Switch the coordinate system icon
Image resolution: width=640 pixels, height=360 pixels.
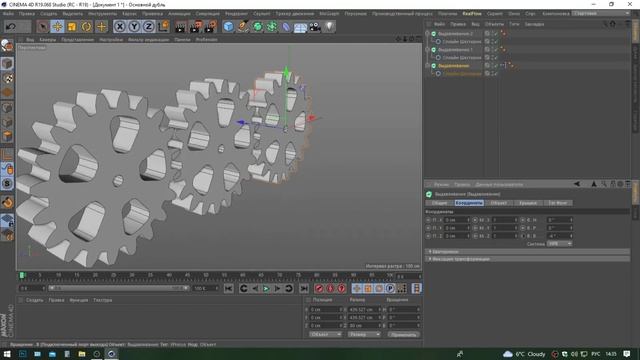(163, 27)
